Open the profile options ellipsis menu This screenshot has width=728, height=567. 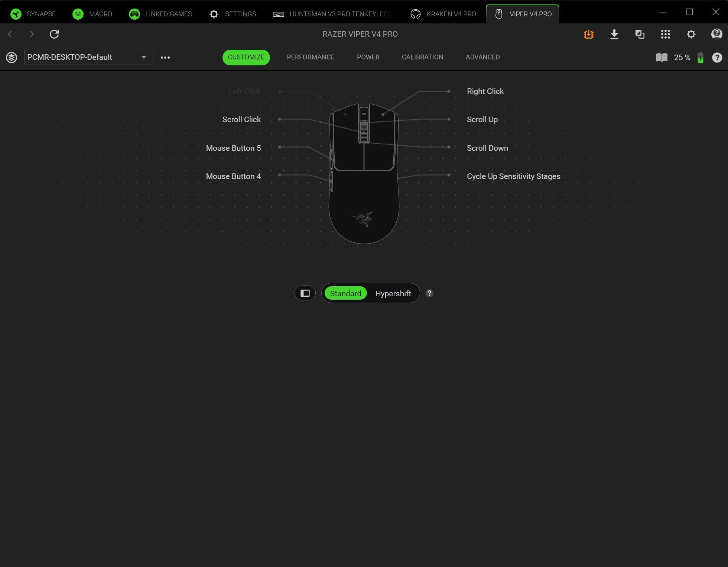coord(165,58)
